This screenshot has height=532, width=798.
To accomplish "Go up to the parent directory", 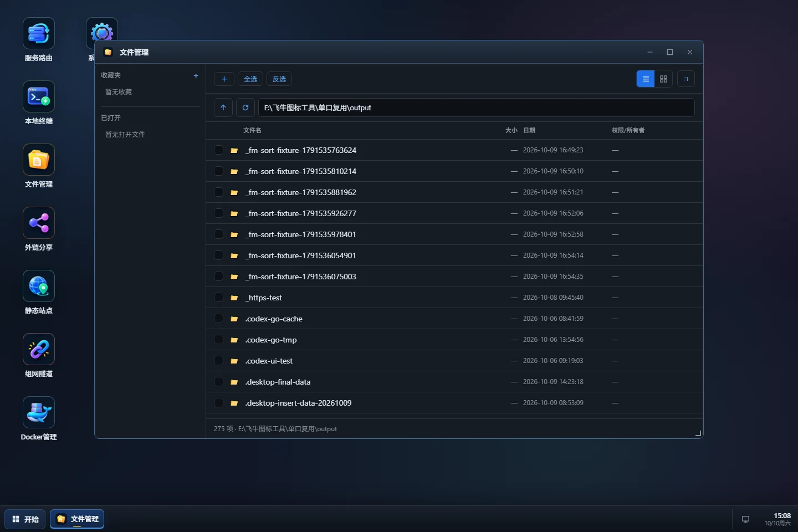I will click(223, 108).
